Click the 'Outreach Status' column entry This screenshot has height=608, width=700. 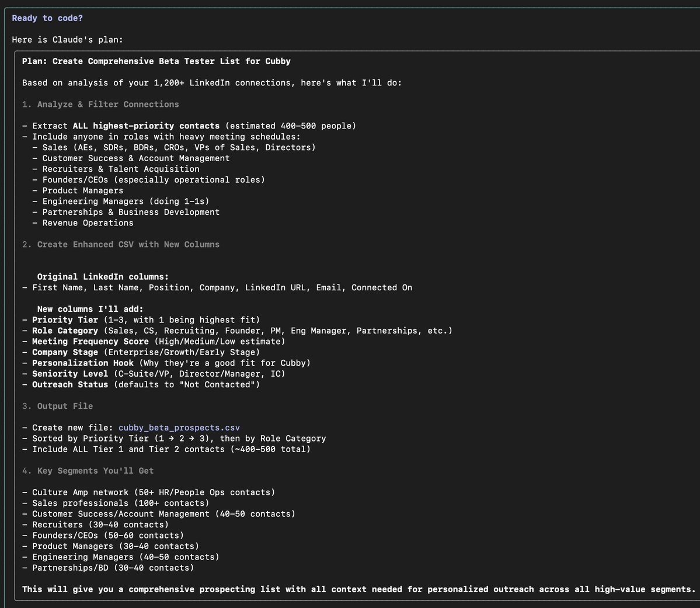click(x=141, y=385)
